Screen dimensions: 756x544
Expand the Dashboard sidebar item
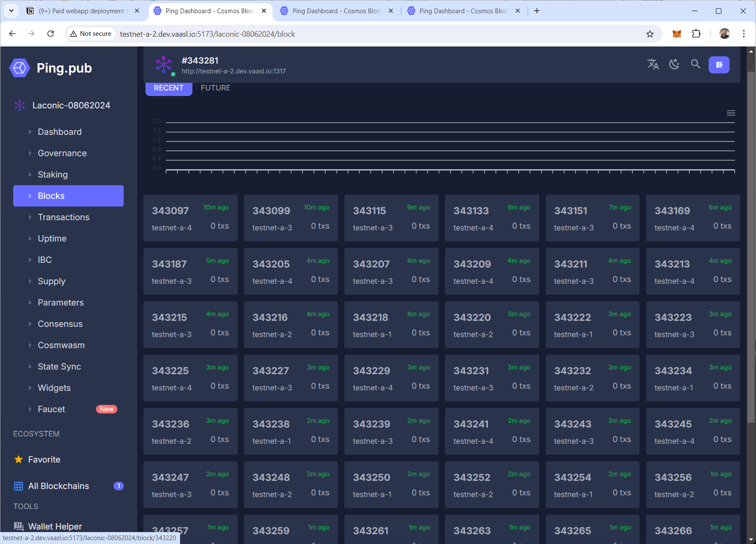(x=60, y=132)
